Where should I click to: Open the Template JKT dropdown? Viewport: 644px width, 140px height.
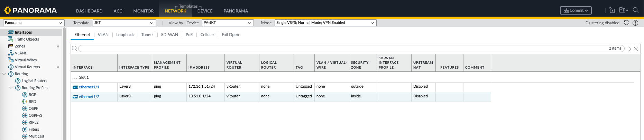pyautogui.click(x=124, y=23)
